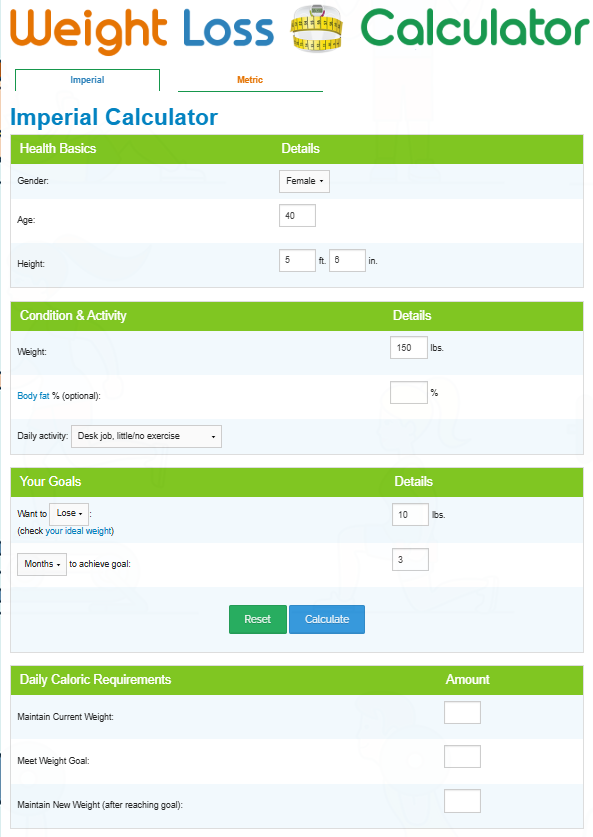Click the months to achieve goal field
Screen dimensions: 593x837
click(x=410, y=559)
